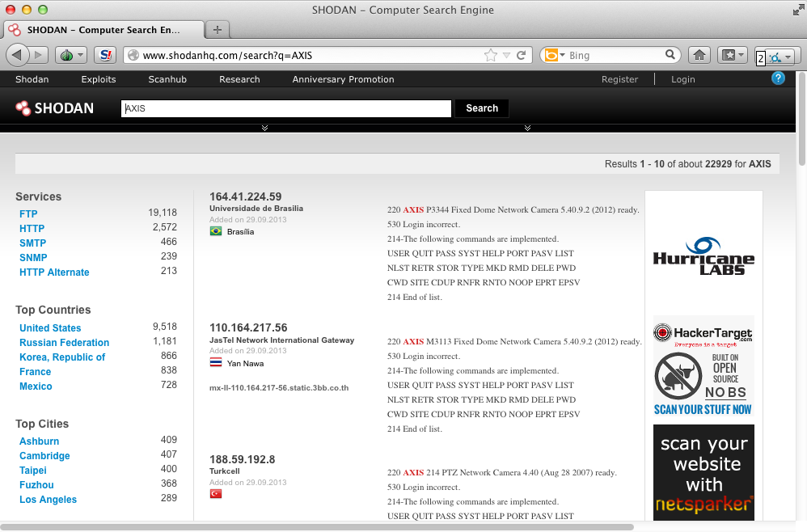The image size is (807, 532).
Task: Click the Universidade de Brasilia organization name
Action: pyautogui.click(x=256, y=209)
